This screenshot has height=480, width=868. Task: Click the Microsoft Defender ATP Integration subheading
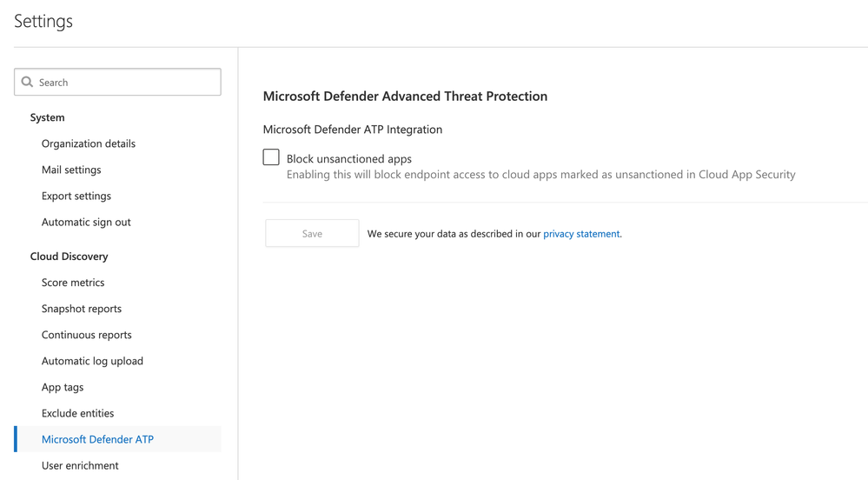(353, 130)
